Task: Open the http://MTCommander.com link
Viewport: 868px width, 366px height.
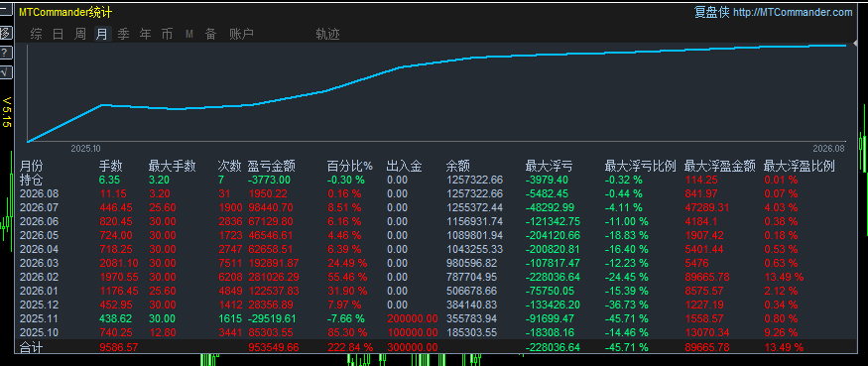Action: 793,12
